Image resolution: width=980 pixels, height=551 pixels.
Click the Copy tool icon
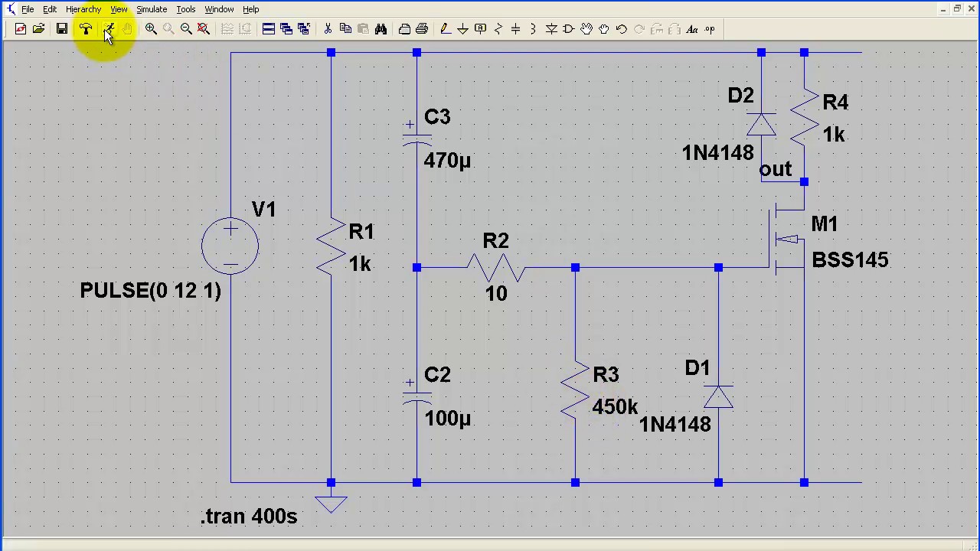[345, 29]
